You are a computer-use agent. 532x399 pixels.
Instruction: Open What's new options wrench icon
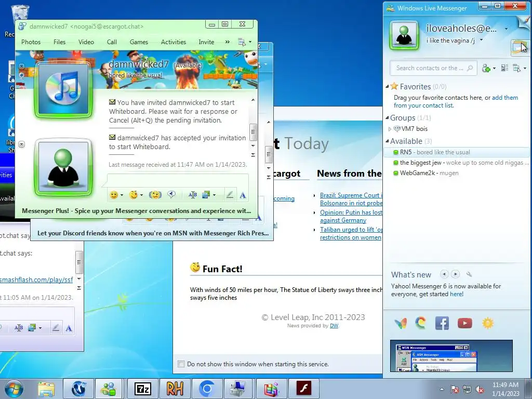[x=469, y=274]
